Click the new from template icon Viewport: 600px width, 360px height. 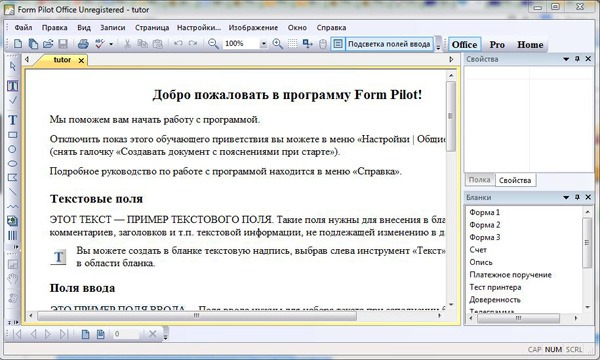pyautogui.click(x=33, y=44)
